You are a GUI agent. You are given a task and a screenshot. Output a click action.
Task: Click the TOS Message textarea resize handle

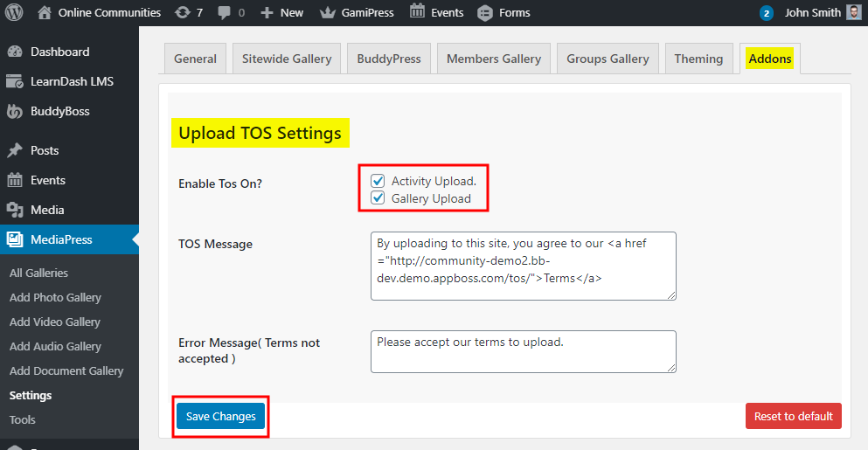(x=671, y=295)
